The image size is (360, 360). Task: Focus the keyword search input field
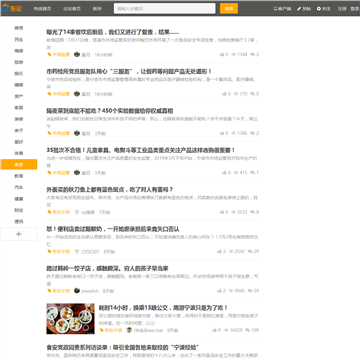165,9
